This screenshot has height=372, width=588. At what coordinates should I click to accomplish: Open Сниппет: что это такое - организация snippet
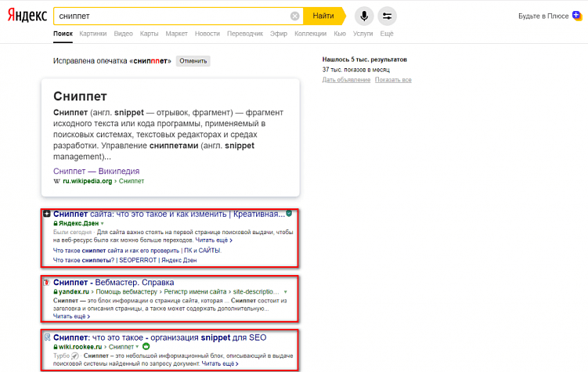(x=160, y=338)
